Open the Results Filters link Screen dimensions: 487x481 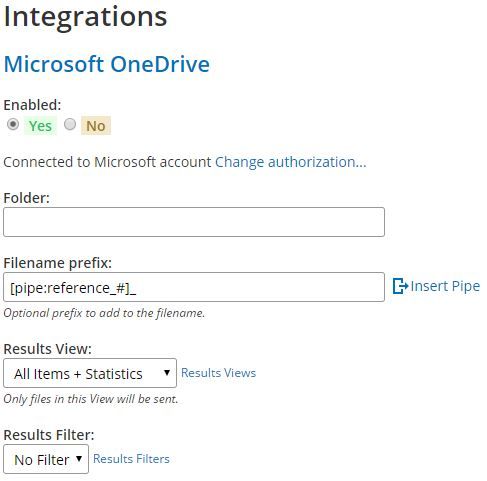131,459
